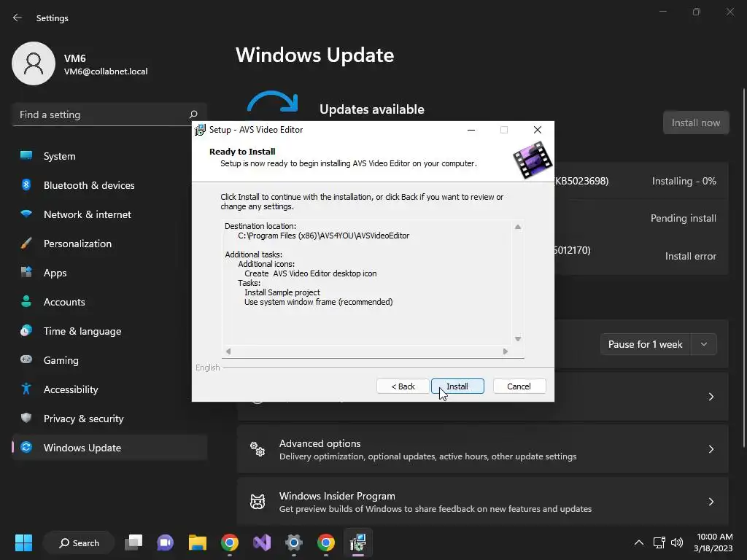747x560 pixels.
Task: Click the taskbar Search box
Action: pyautogui.click(x=79, y=542)
